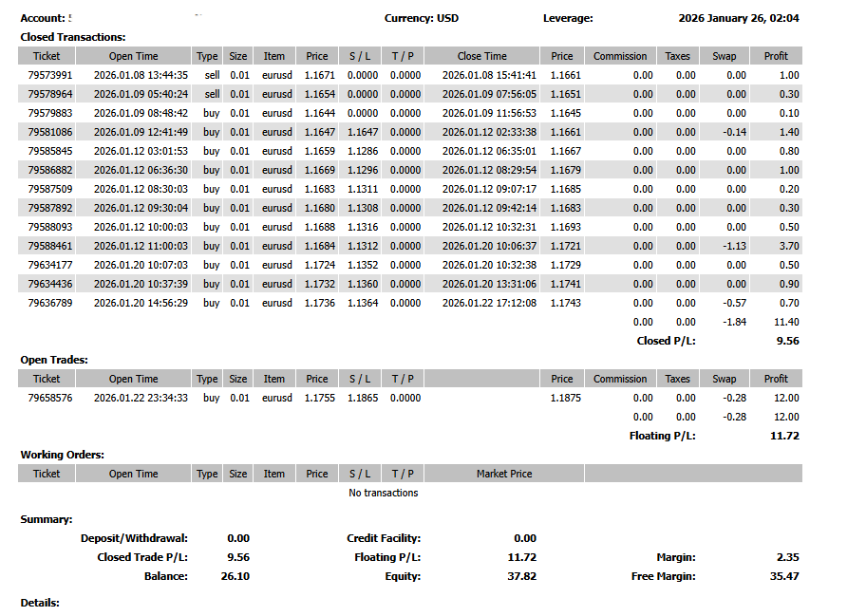Select ticket number 79634177
The width and height of the screenshot is (866, 616).
(50, 265)
